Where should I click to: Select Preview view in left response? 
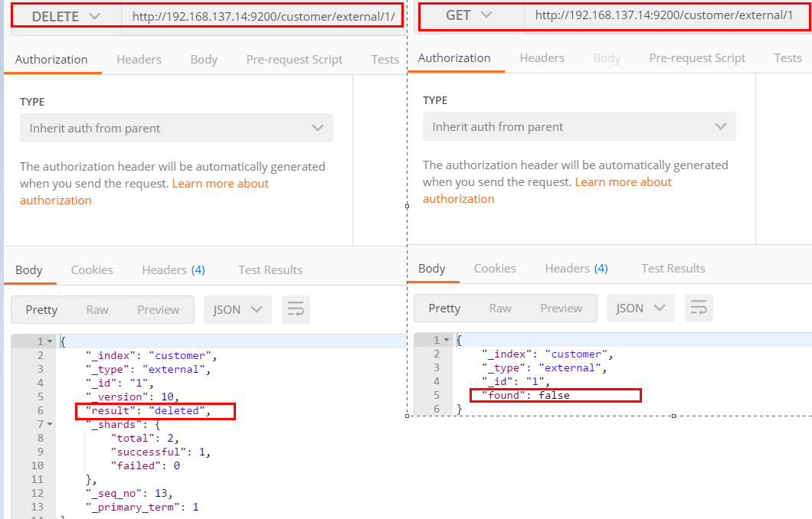point(159,309)
